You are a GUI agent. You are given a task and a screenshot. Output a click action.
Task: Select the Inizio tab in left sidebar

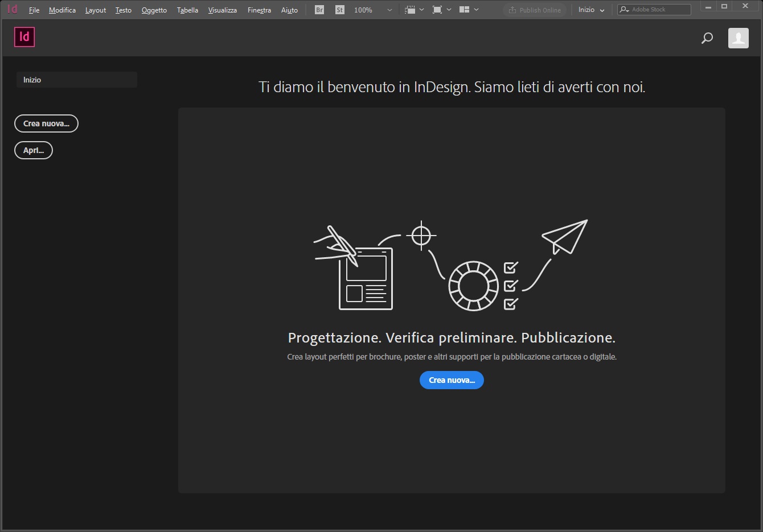point(76,80)
